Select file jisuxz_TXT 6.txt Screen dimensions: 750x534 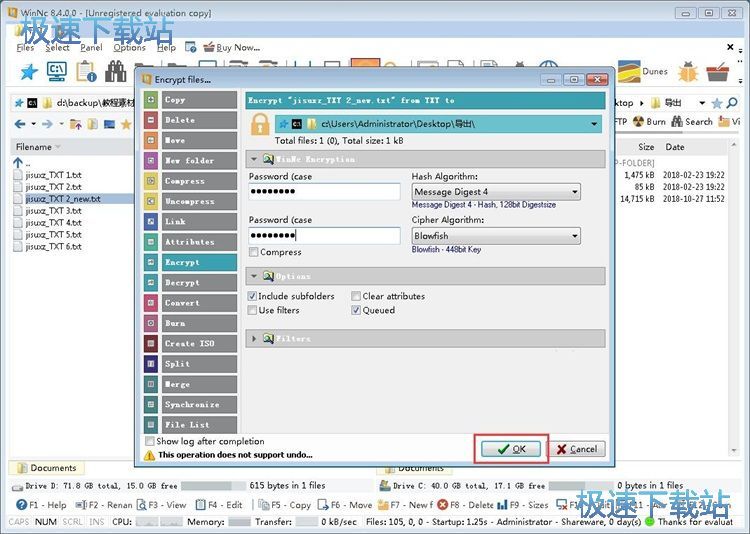[53, 247]
